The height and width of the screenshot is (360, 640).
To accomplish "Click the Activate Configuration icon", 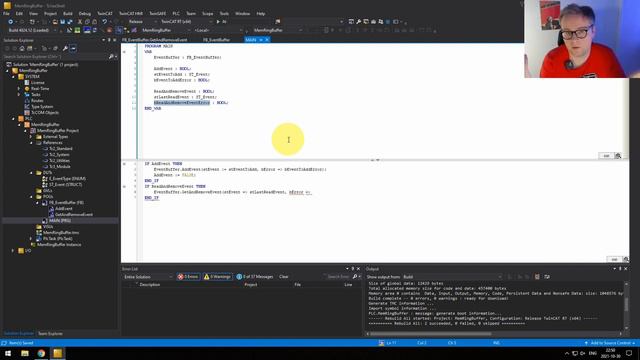I will pyautogui.click(x=70, y=30).
